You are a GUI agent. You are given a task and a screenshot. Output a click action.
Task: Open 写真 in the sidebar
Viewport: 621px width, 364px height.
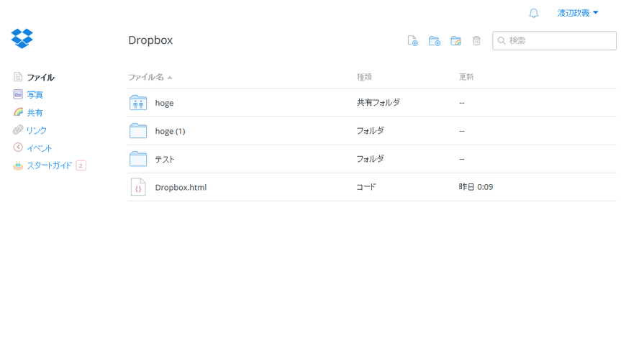point(35,95)
